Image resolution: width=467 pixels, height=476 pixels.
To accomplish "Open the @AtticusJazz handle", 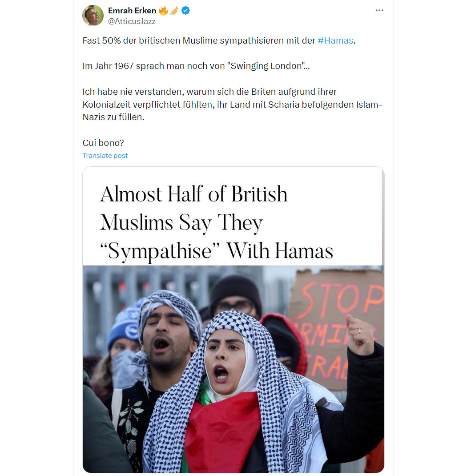I will 132,21.
